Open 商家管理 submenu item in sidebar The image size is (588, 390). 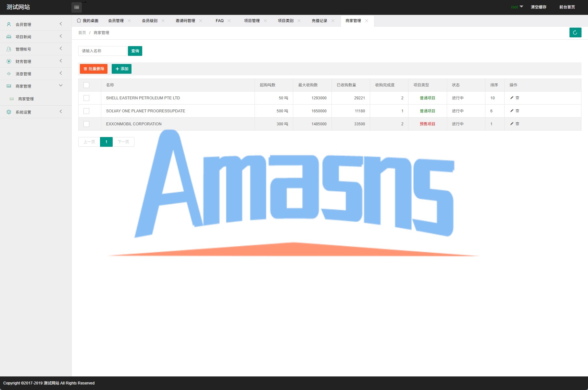click(26, 99)
